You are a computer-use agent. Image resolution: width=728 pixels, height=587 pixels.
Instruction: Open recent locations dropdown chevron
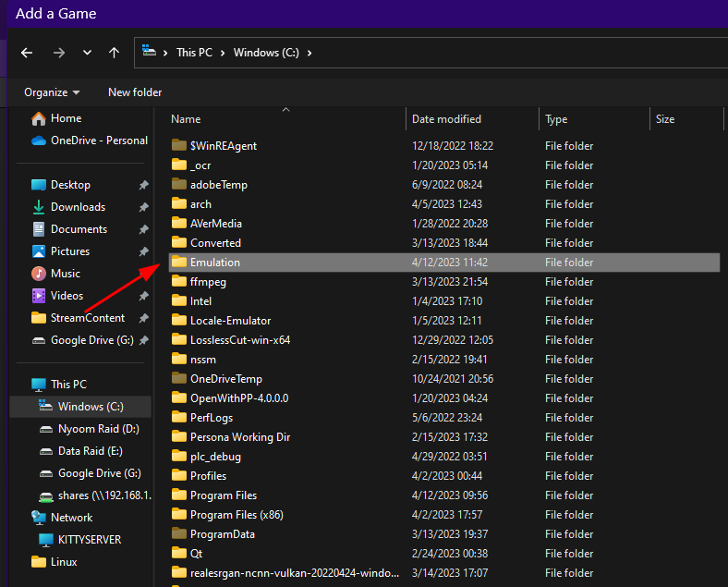point(87,53)
